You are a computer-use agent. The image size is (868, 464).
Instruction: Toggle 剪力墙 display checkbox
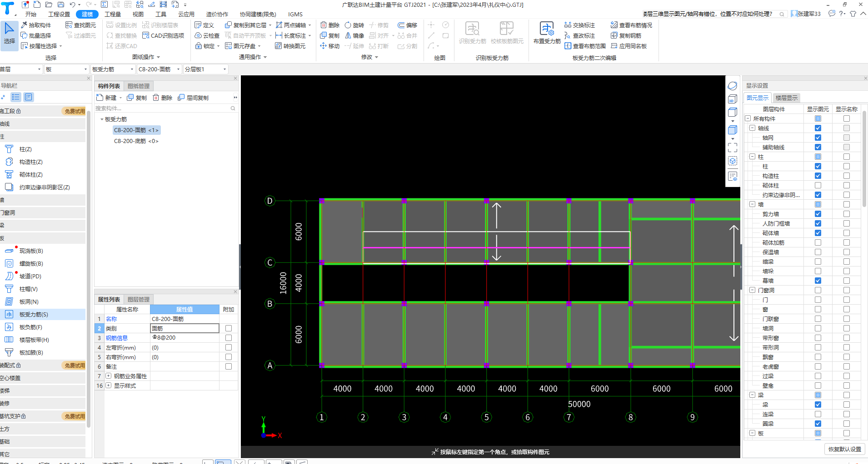(x=818, y=214)
